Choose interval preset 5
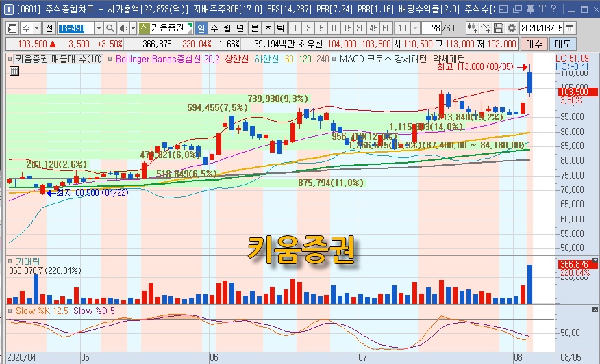600x364 pixels. click(x=321, y=28)
